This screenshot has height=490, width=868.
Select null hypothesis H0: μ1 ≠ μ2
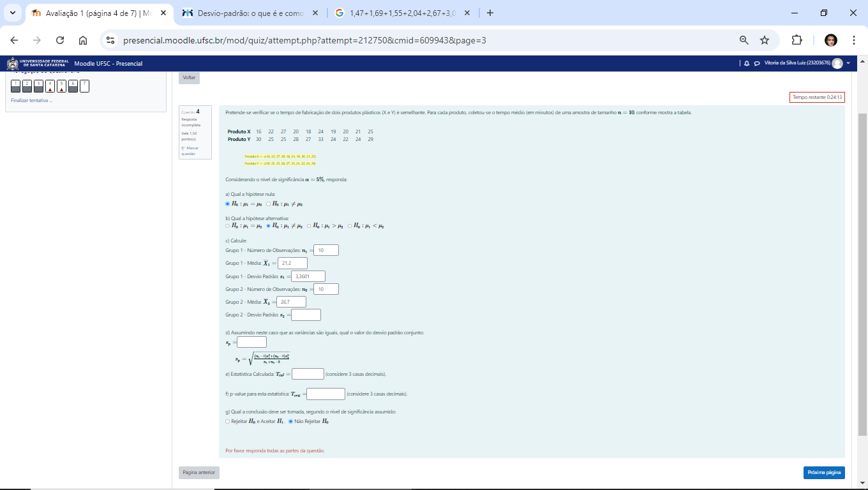click(x=269, y=204)
